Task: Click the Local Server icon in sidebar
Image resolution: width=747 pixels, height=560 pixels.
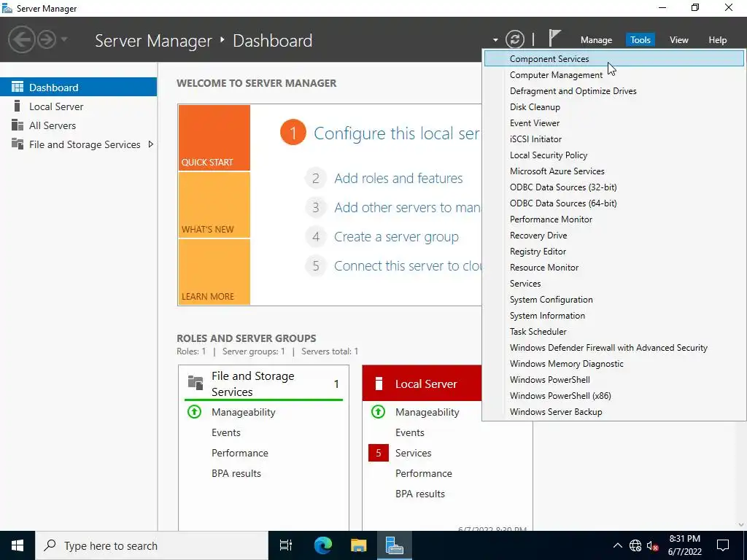Action: pyautogui.click(x=18, y=106)
